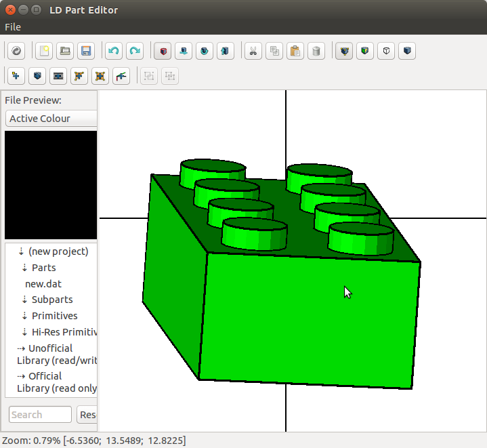Open a file with the folder icon

coord(64,51)
